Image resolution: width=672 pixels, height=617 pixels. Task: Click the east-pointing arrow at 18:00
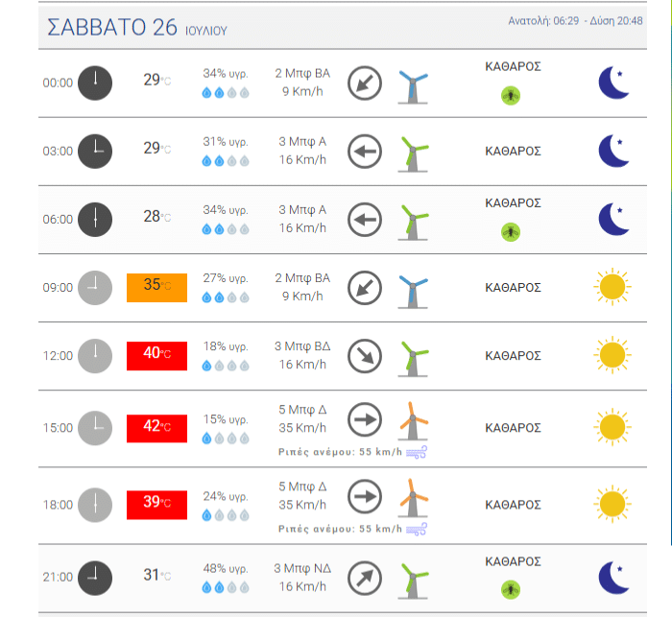tap(364, 497)
